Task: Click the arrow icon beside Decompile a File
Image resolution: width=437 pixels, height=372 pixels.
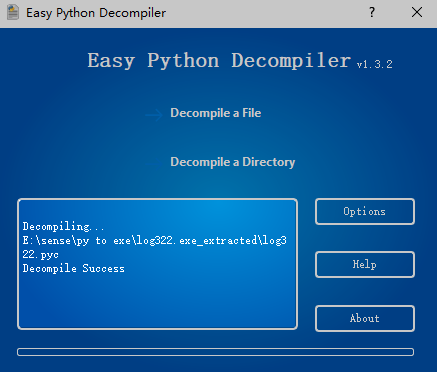Action: pos(154,115)
